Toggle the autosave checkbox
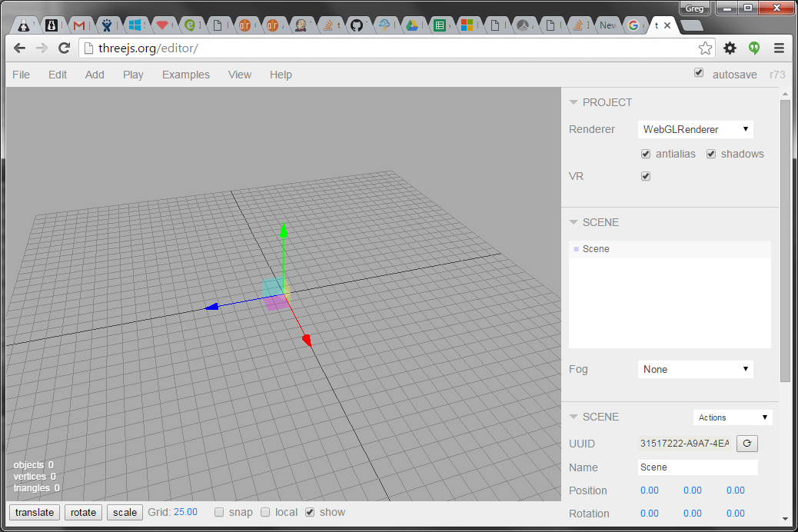 pyautogui.click(x=699, y=73)
